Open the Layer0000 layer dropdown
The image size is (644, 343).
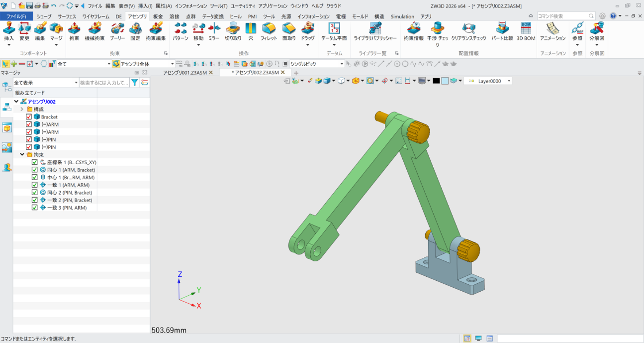[509, 80]
